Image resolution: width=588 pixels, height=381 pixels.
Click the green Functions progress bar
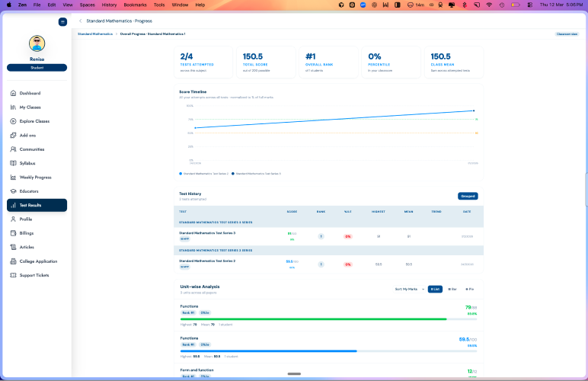pos(313,319)
